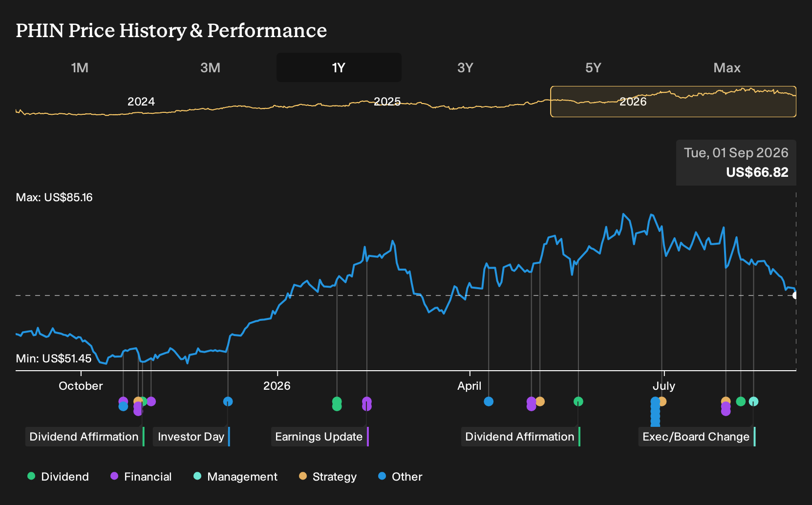Toggle the Dividend legend filter

click(x=58, y=476)
